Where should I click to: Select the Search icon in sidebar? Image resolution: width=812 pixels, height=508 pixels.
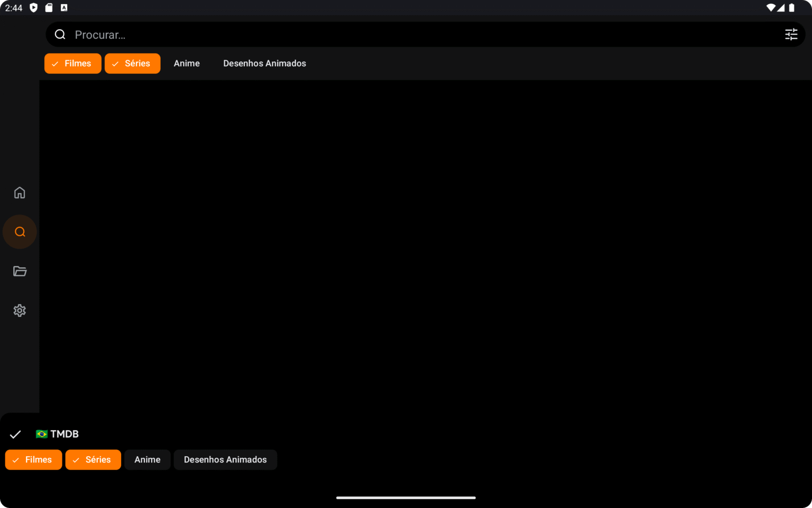pyautogui.click(x=20, y=232)
